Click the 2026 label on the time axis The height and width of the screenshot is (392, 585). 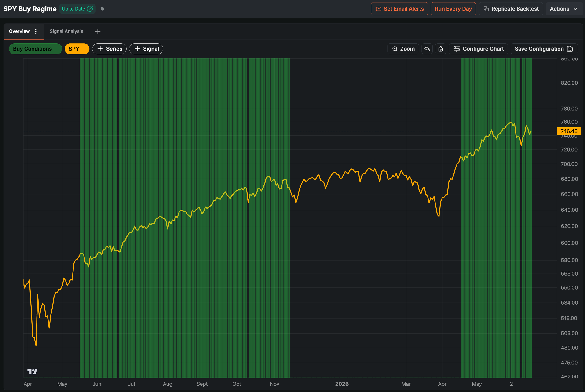click(342, 384)
